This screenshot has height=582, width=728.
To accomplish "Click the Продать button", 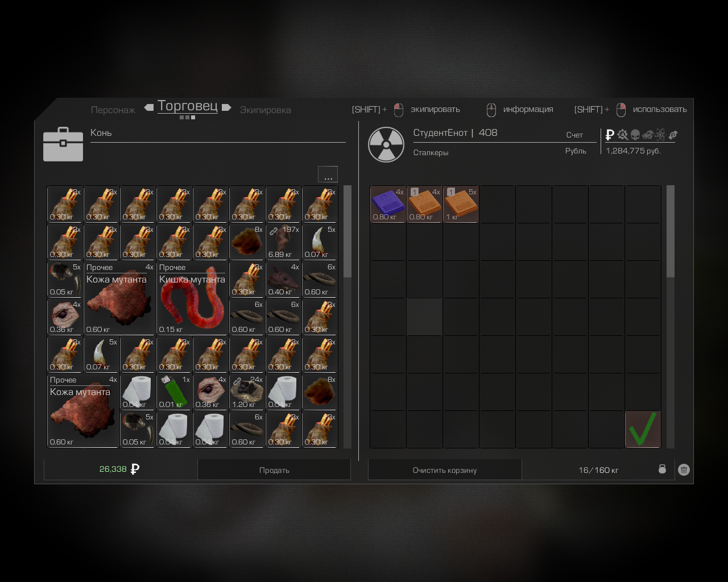I will (274, 470).
